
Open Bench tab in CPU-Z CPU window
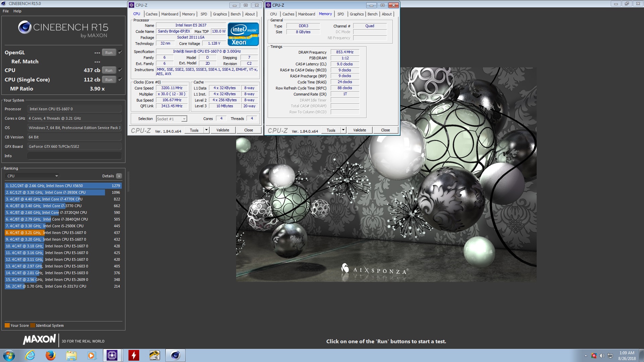pos(236,14)
